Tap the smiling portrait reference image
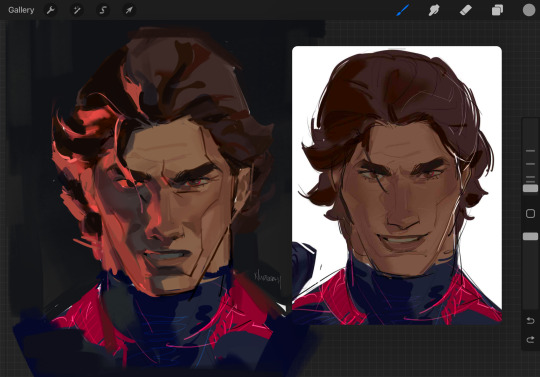Screen dimensions: 540x377 [397, 185]
